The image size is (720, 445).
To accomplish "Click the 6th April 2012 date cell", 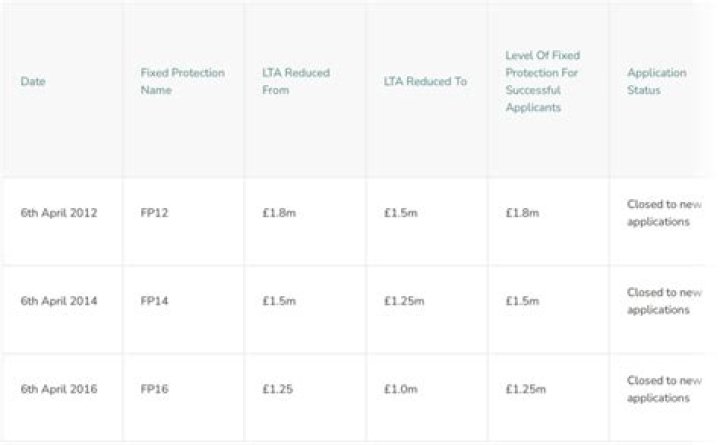I will click(59, 213).
